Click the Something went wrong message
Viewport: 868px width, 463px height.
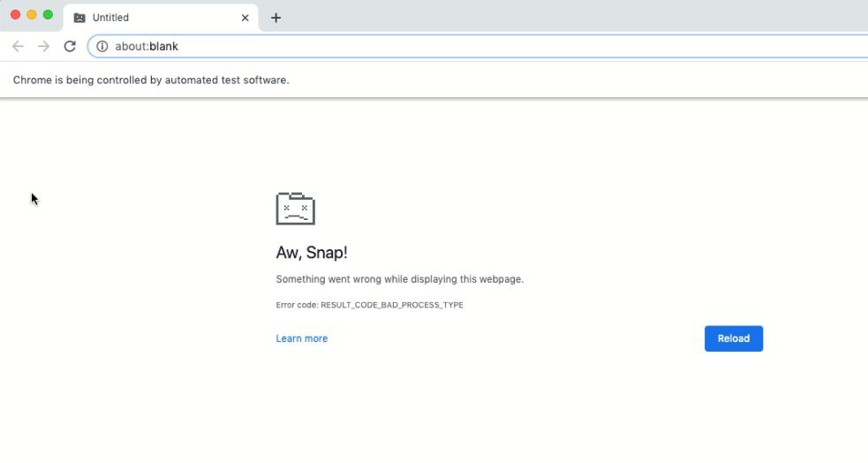coord(400,279)
